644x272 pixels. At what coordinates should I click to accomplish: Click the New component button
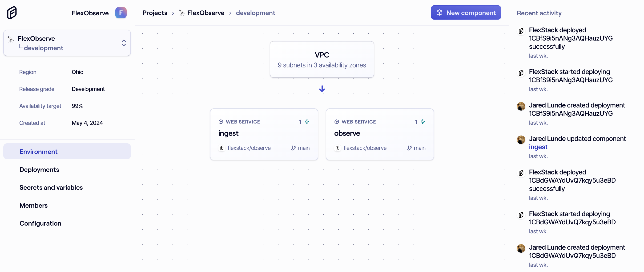(466, 12)
